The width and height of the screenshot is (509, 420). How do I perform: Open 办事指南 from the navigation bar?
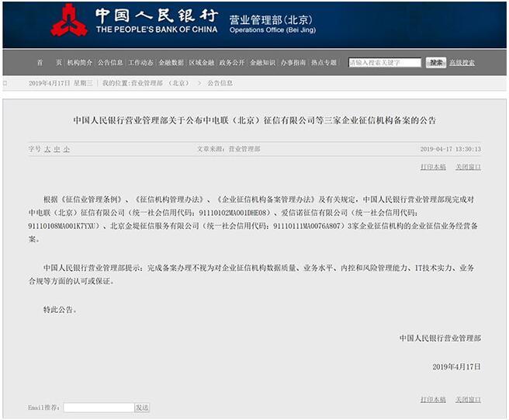tap(293, 63)
